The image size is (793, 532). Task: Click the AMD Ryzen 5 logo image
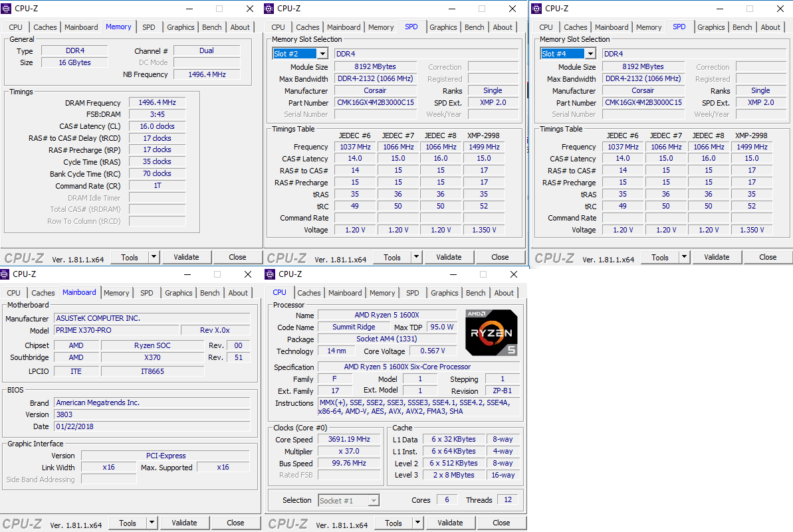491,333
